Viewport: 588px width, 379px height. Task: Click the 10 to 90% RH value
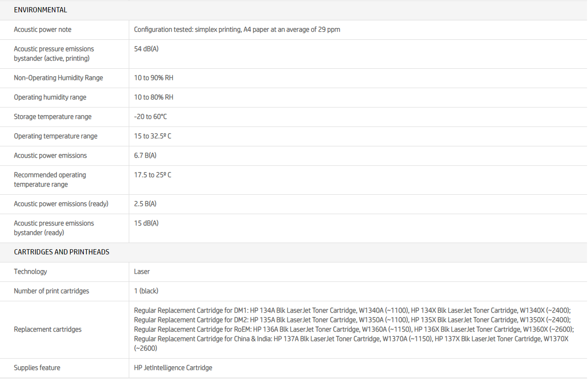pos(153,78)
